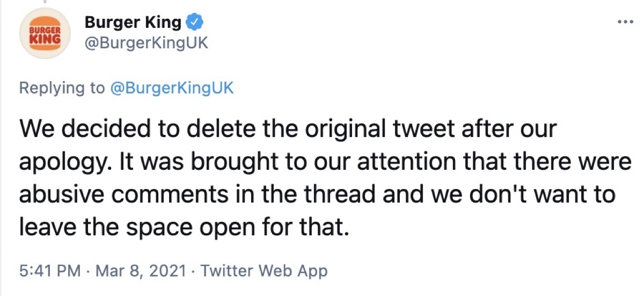Click the 'Replying to' label text
This screenshot has width=644, height=296.
[62, 89]
